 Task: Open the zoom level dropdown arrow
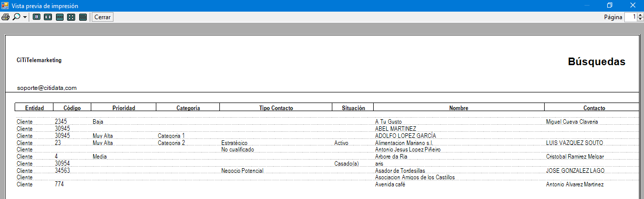pyautogui.click(x=25, y=17)
